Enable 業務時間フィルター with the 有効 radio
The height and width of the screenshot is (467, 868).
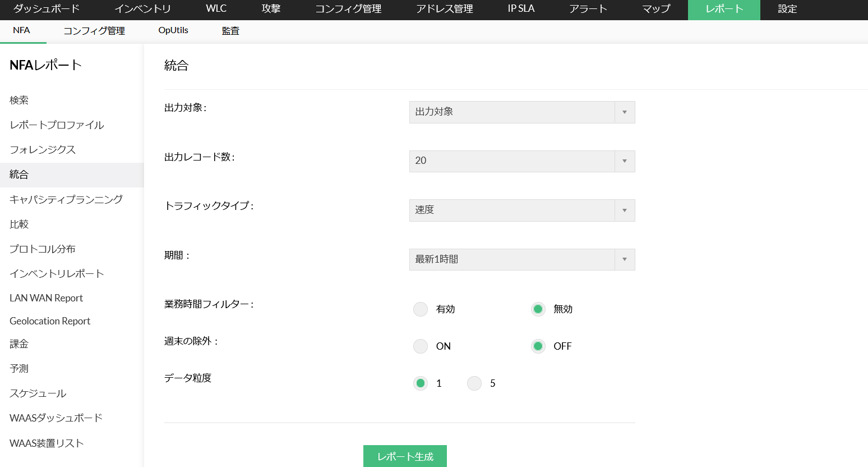click(421, 309)
